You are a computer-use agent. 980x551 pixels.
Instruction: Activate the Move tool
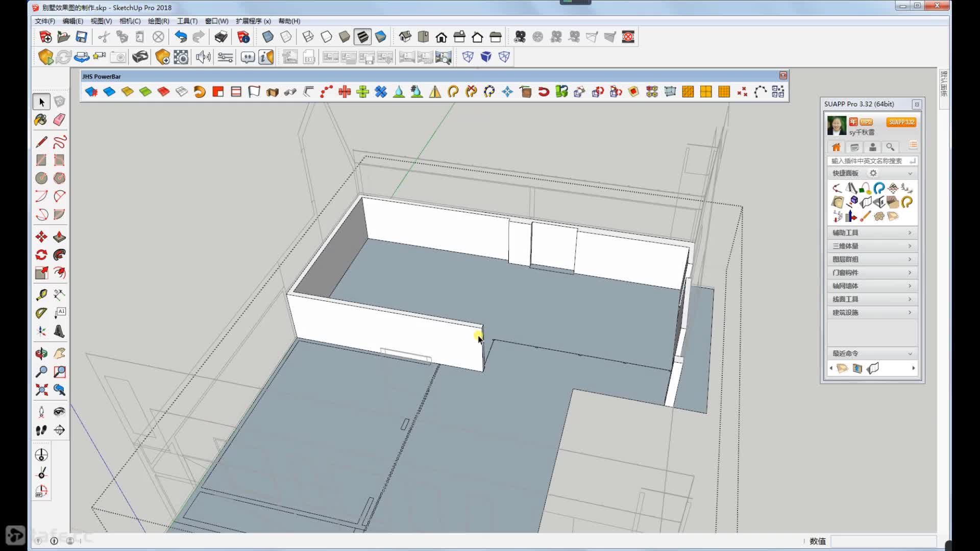pyautogui.click(x=41, y=237)
